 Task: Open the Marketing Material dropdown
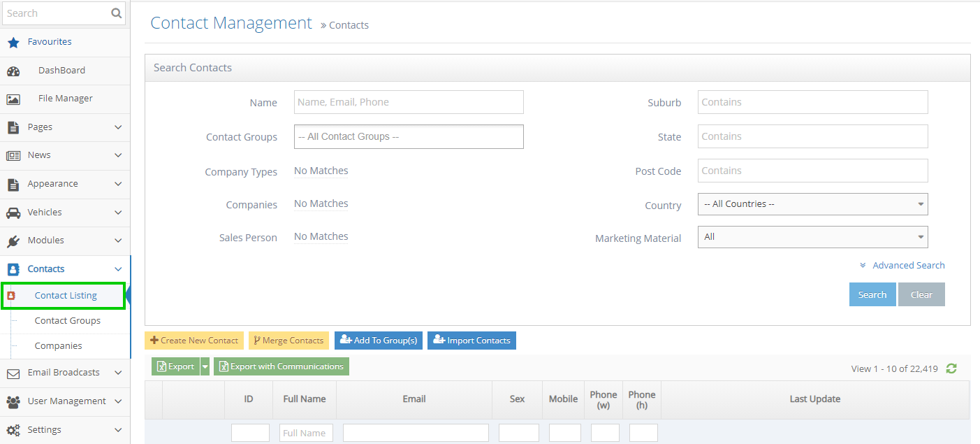coord(812,236)
